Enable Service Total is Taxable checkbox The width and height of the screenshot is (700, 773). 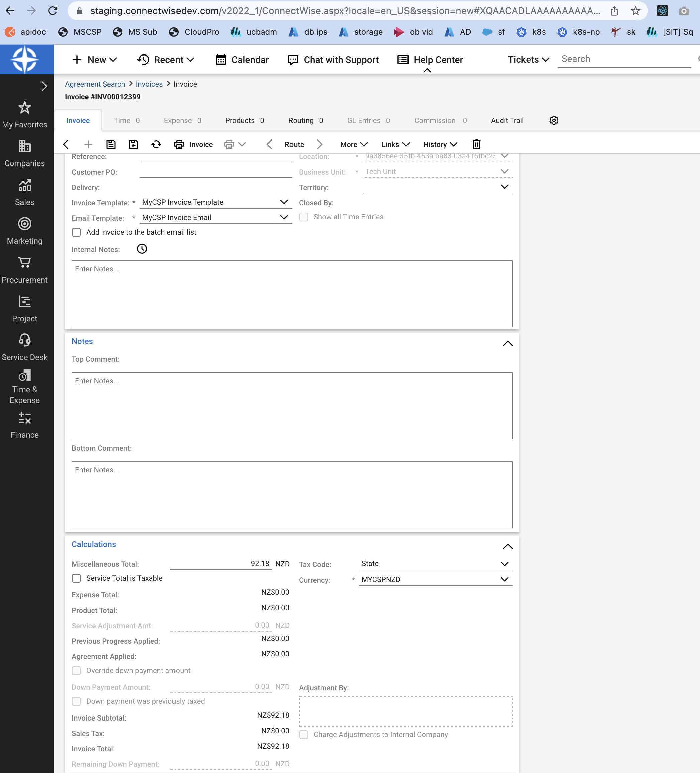pyautogui.click(x=76, y=578)
